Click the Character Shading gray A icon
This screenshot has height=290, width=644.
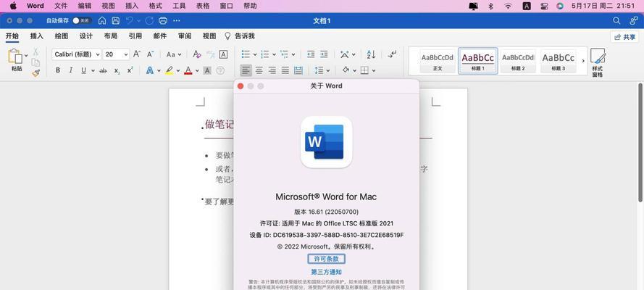pos(207,70)
